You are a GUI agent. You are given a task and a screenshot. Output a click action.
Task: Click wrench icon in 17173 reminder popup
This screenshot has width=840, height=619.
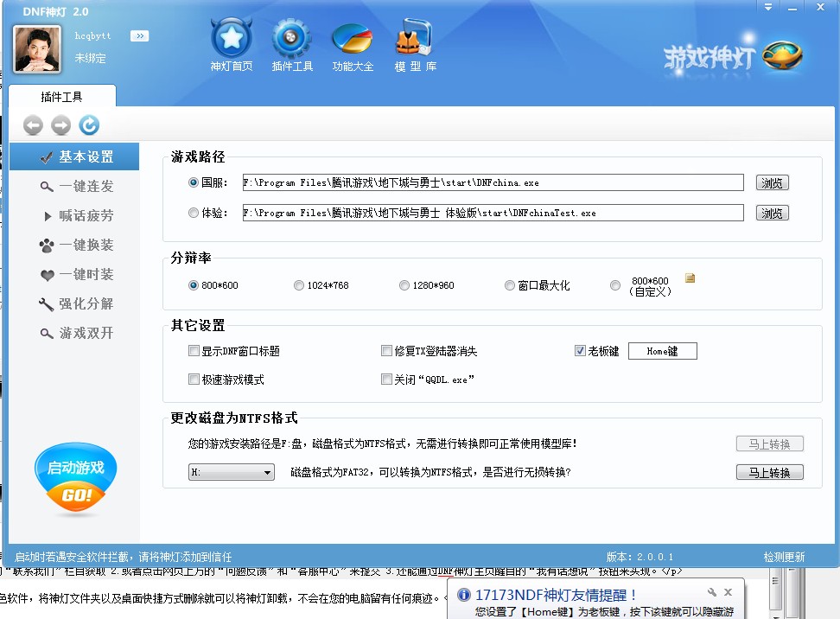[711, 592]
